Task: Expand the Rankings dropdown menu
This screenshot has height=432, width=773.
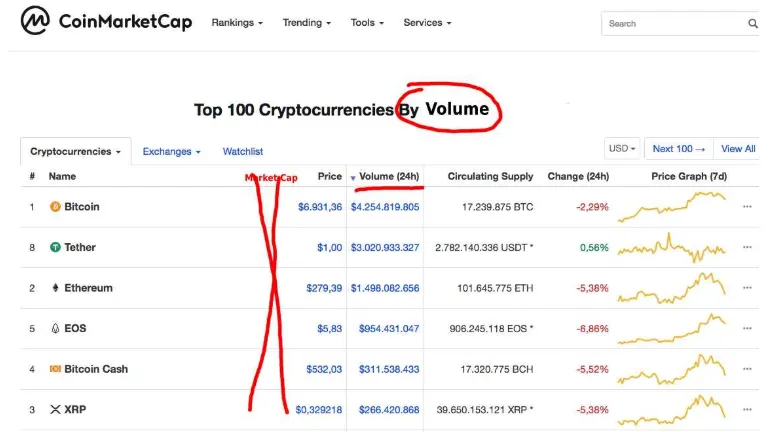Action: tap(237, 23)
